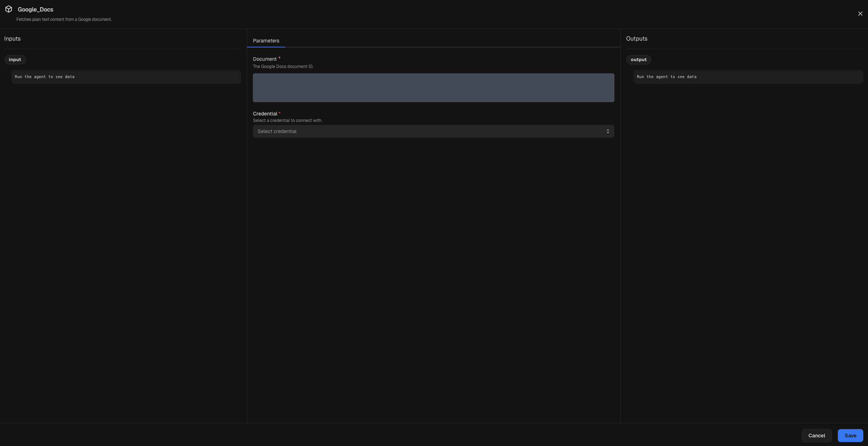Viewport: 868px width, 446px height.
Task: Click the output preview box
Action: coord(748,77)
